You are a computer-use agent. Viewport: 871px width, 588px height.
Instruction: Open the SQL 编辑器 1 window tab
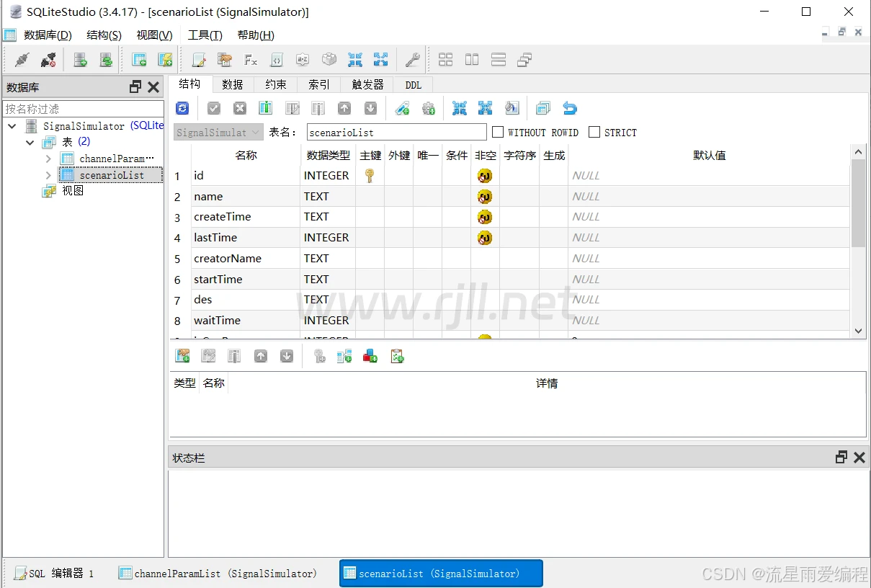tap(54, 574)
